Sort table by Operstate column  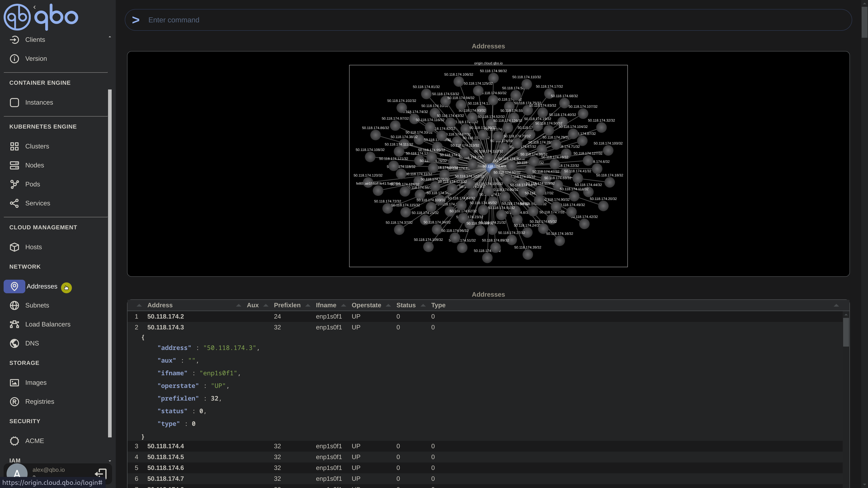coord(366,305)
